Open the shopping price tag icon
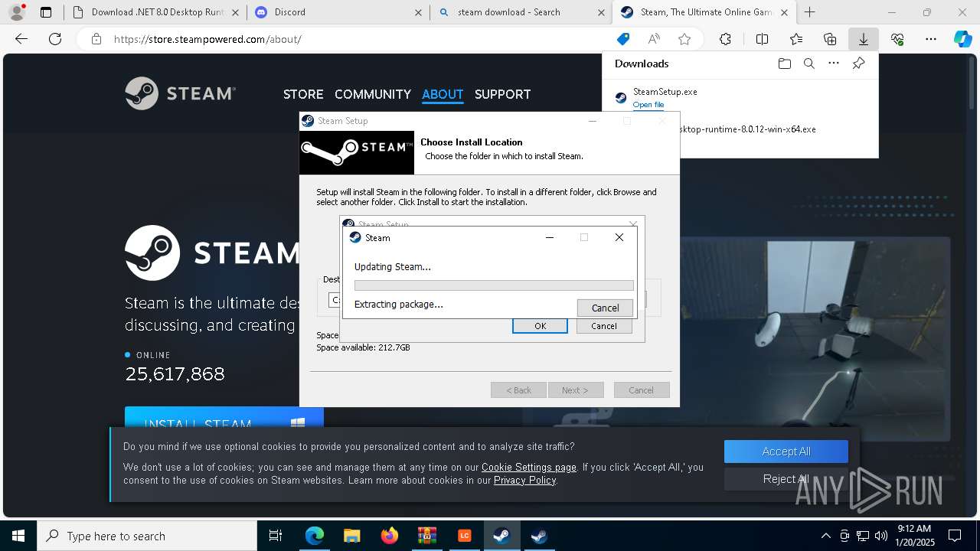The image size is (980, 551). pos(623,39)
